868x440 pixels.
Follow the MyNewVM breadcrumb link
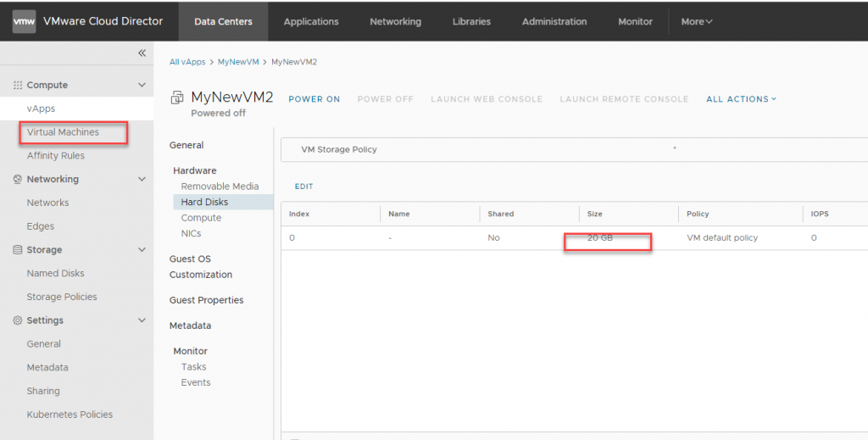coord(238,62)
